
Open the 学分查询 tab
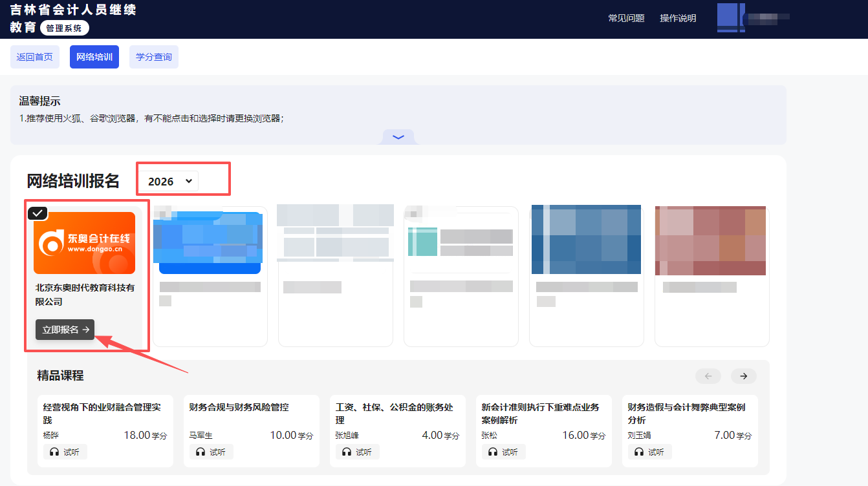click(x=154, y=57)
